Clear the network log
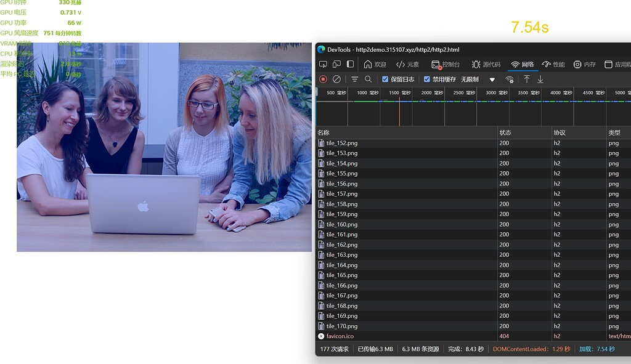This screenshot has height=364, width=631. (337, 79)
